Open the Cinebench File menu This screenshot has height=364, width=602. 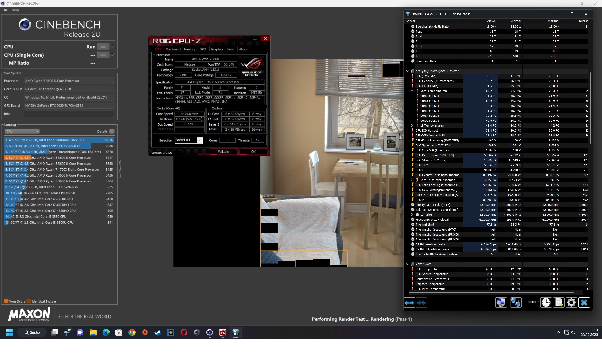(x=5, y=10)
